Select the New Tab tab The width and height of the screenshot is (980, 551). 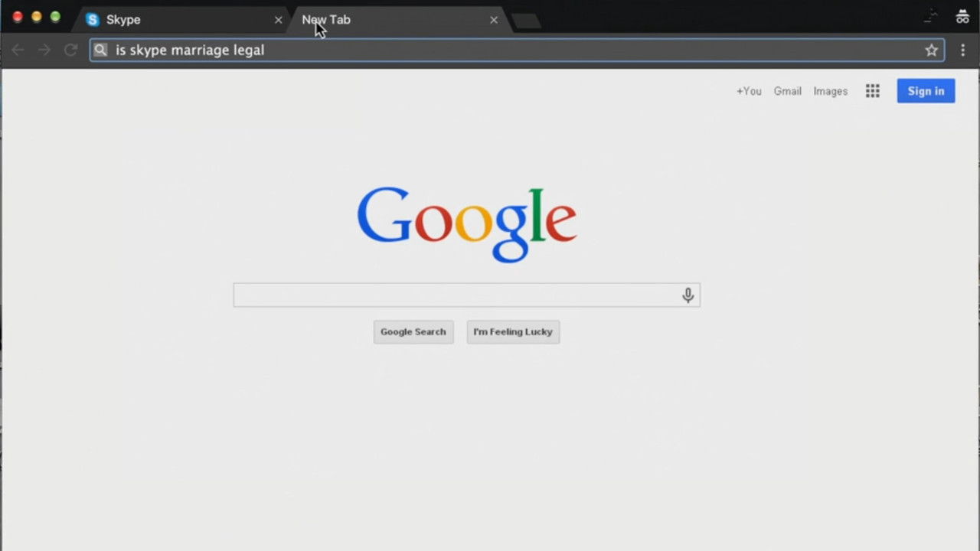click(x=367, y=19)
